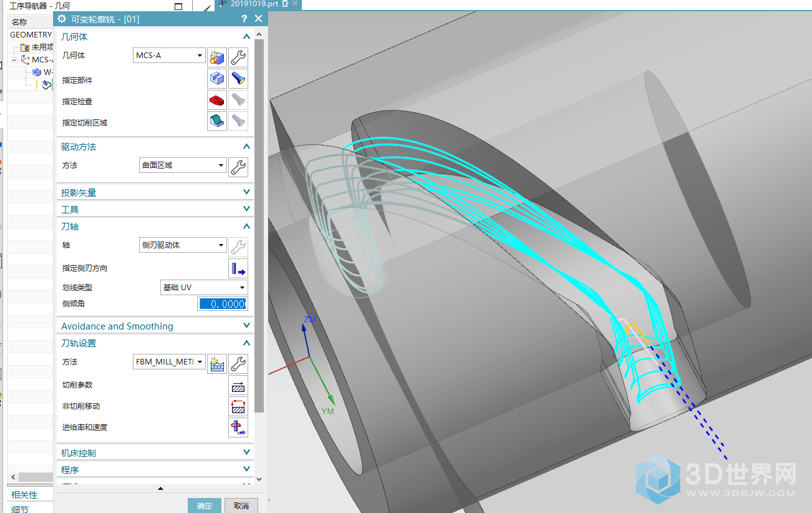Screen dimensions: 812x513
Task: Click the new method icon beside FBM_MILL_METI
Action: pyautogui.click(x=216, y=363)
